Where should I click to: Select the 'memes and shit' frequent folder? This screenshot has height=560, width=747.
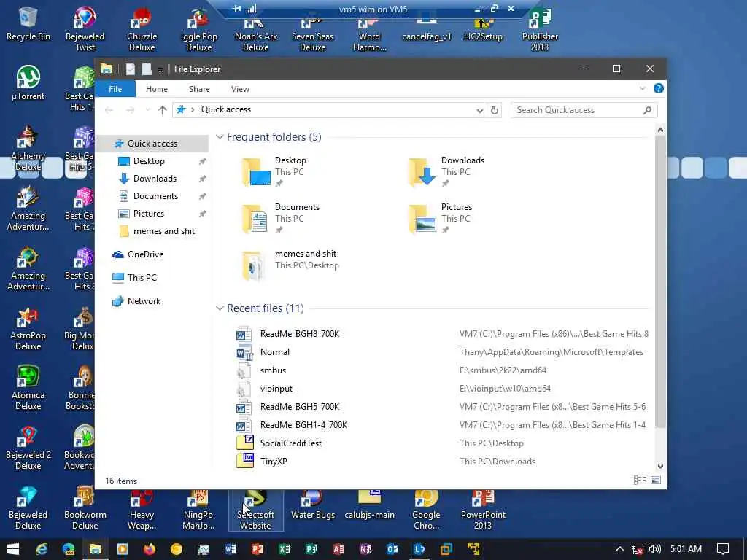290,265
